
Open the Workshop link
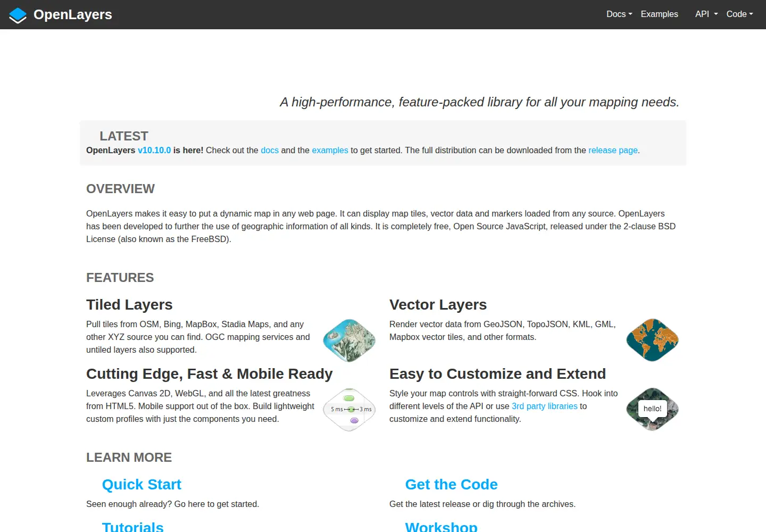click(x=442, y=526)
